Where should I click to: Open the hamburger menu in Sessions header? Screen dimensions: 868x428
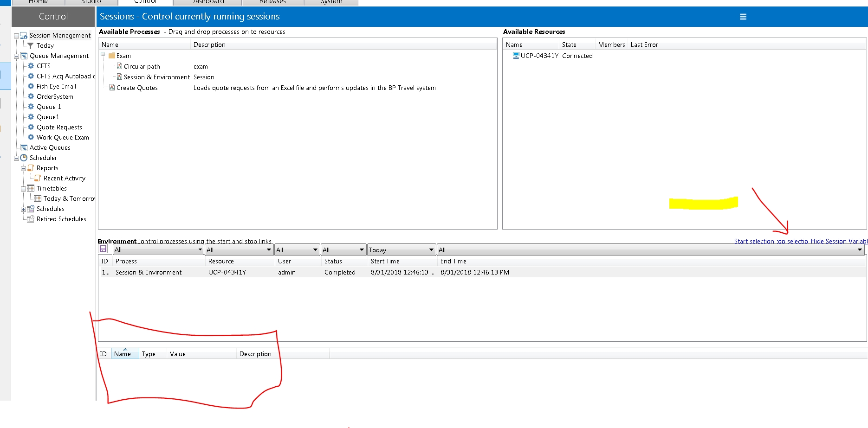tap(743, 17)
